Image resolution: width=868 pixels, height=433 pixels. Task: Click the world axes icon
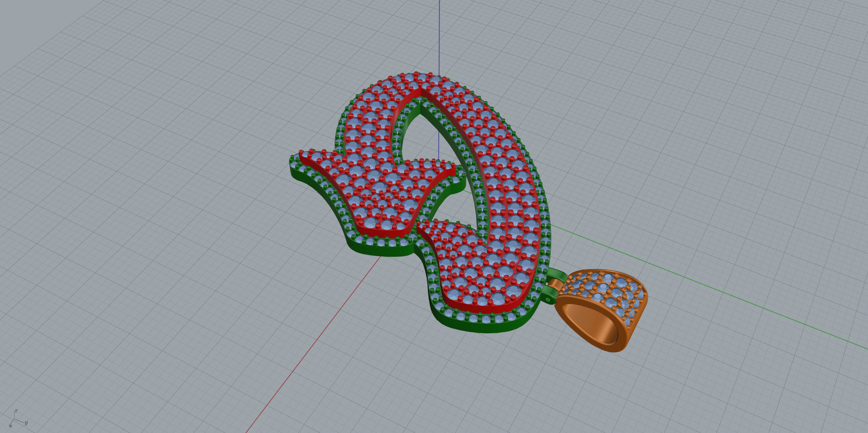[x=17, y=419]
